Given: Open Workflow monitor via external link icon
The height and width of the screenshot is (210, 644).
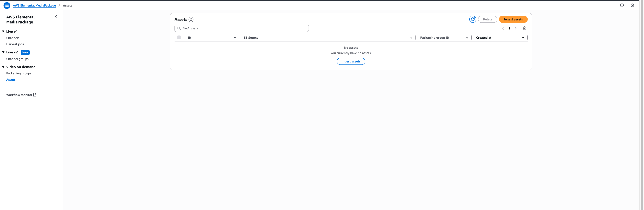Looking at the screenshot, I should click(35, 95).
